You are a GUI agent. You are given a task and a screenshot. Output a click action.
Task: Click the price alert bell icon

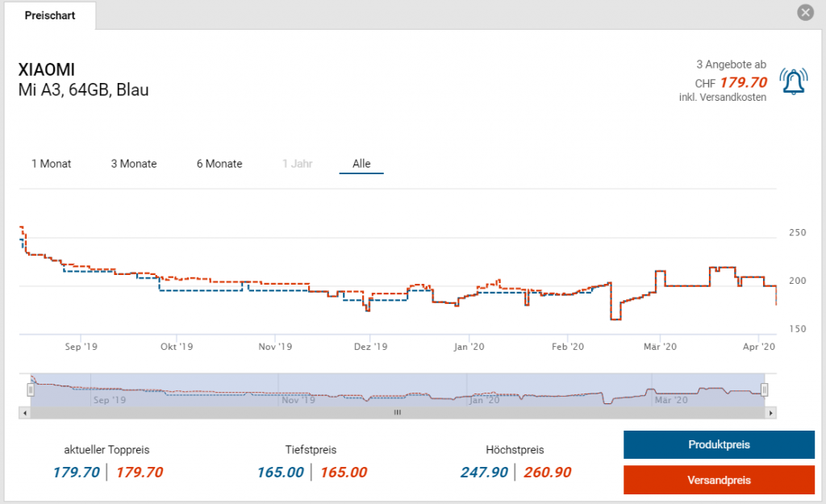tap(794, 81)
